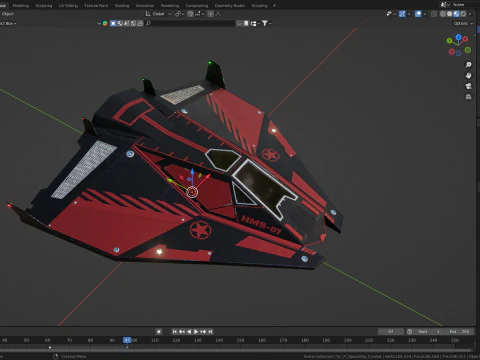
Task: Select the highlighted blue filter icon
Action: [x=113, y=23]
